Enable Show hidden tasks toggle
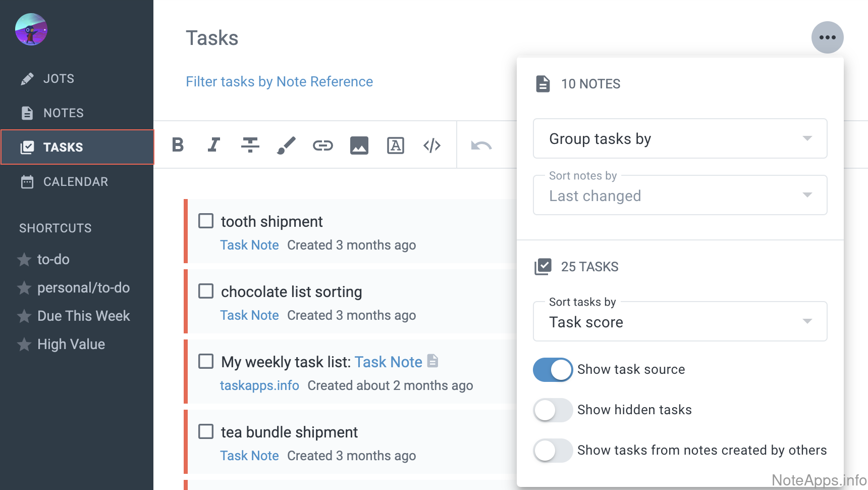 [x=553, y=410]
